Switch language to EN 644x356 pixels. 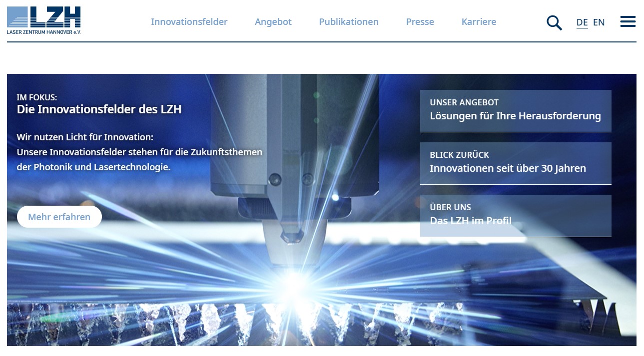[599, 22]
